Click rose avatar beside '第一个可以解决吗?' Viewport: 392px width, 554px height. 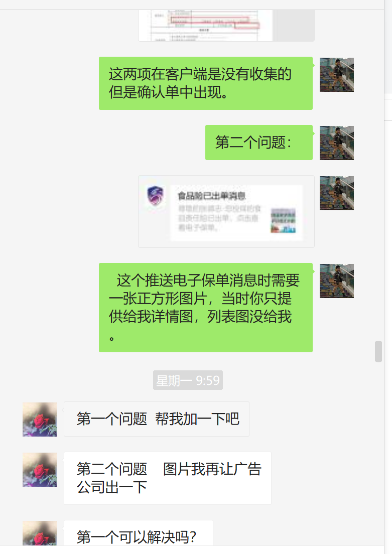(40, 533)
